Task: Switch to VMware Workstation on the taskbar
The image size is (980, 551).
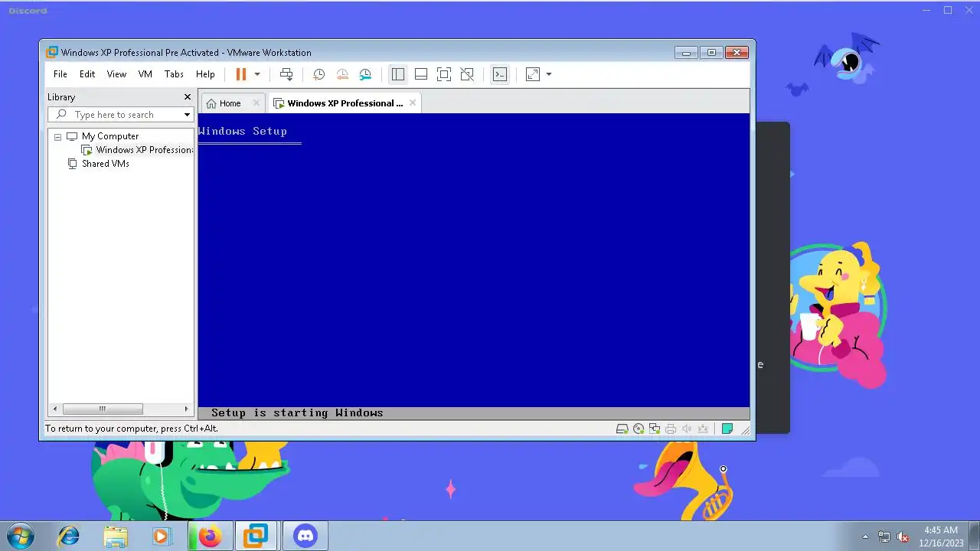Action: (x=256, y=536)
